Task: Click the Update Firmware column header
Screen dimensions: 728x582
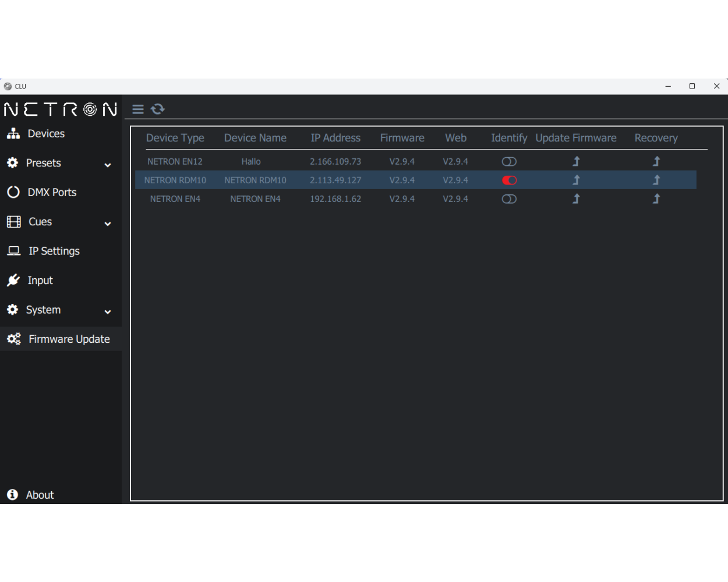Action: 576,138
